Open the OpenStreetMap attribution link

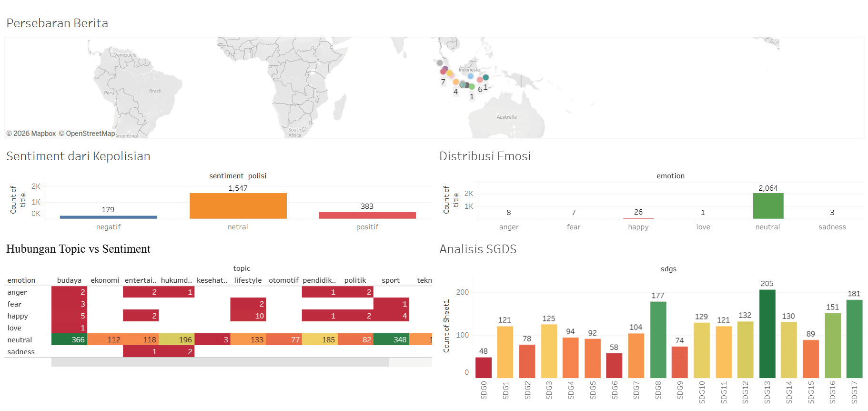point(87,134)
